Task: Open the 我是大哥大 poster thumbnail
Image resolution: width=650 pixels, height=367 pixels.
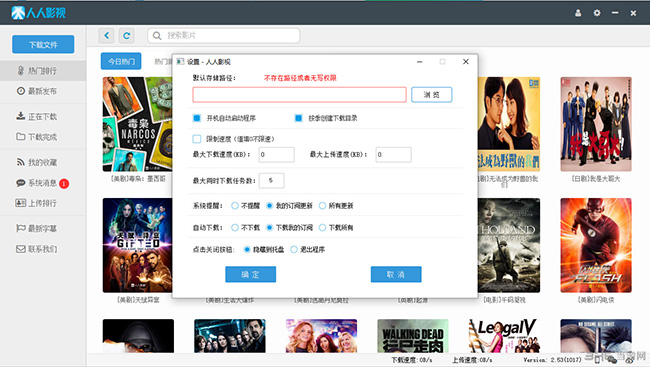Action: 596,124
